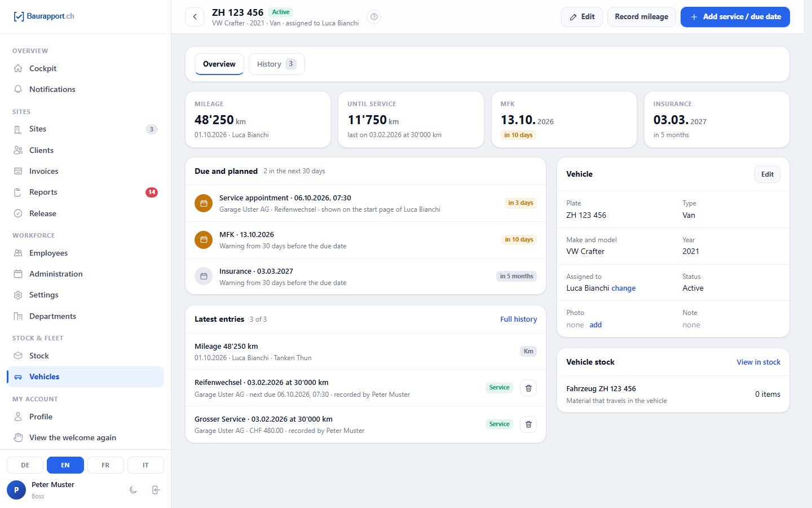The height and width of the screenshot is (508, 812).
Task: Select Vehicles in the sidebar
Action: 85,376
